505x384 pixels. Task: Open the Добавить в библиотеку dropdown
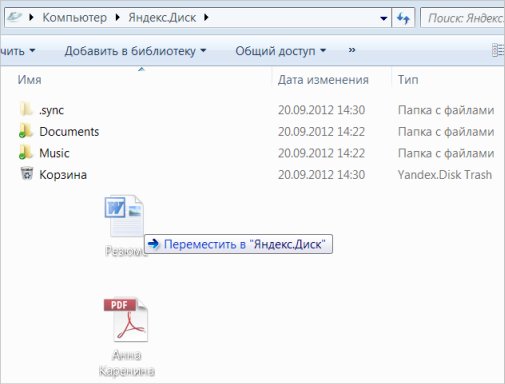135,51
